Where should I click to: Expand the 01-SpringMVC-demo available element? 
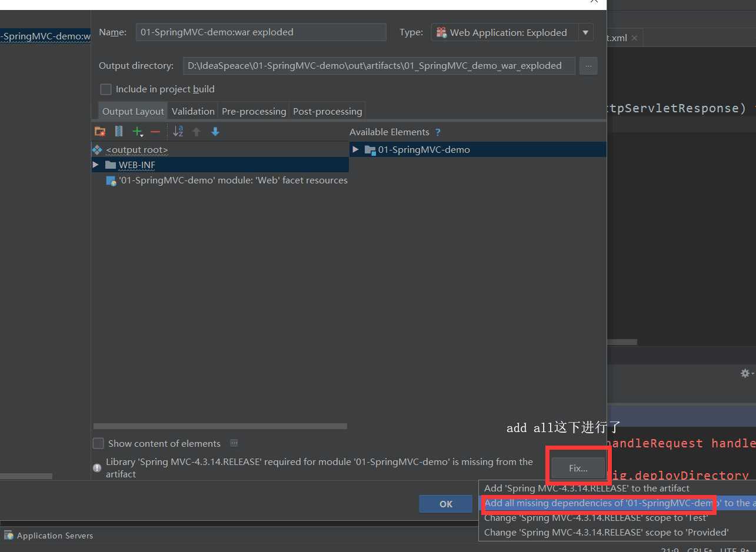[355, 149]
